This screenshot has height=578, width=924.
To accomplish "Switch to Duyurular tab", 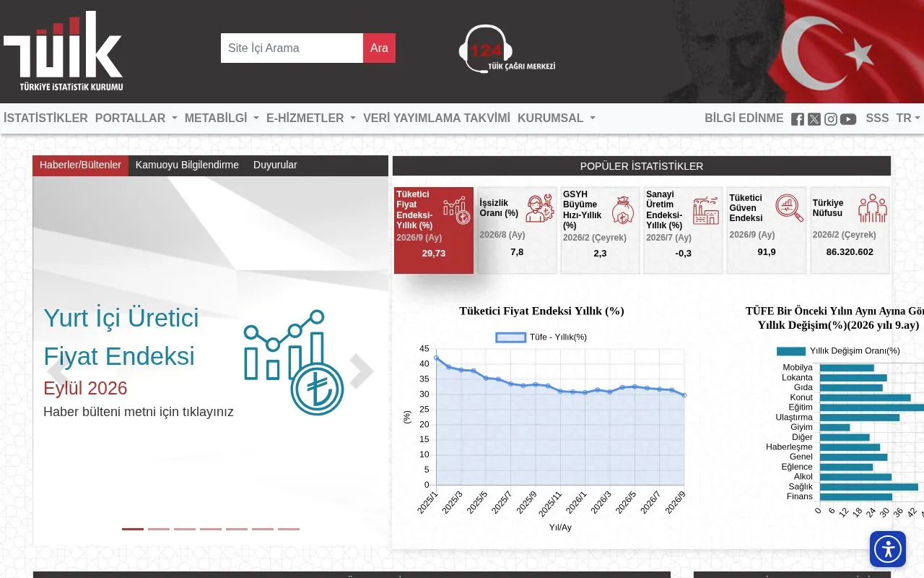I will 275,165.
